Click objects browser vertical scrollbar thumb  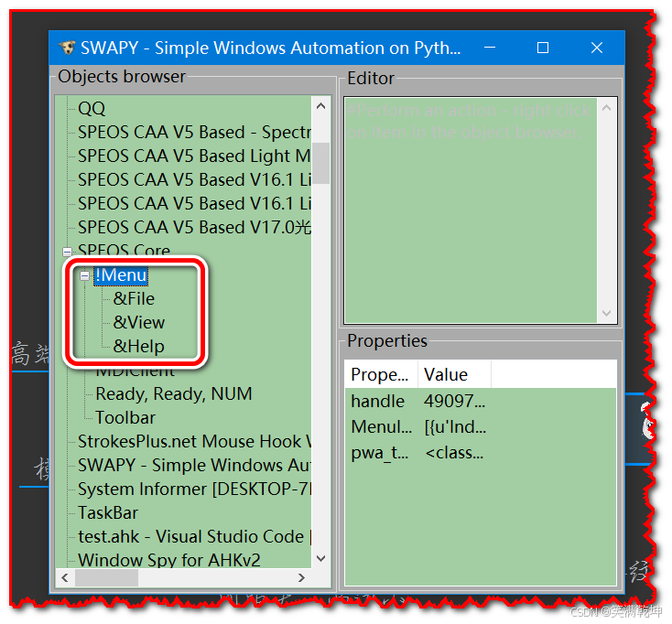320,163
